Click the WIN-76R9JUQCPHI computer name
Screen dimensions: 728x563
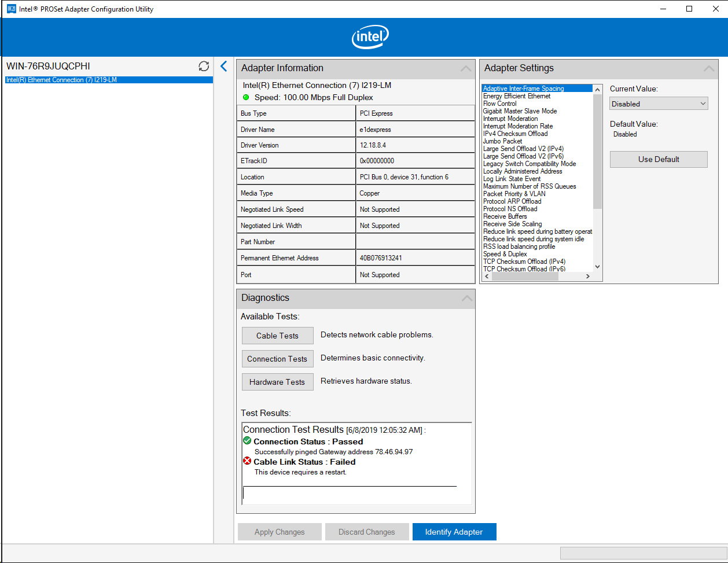point(48,67)
